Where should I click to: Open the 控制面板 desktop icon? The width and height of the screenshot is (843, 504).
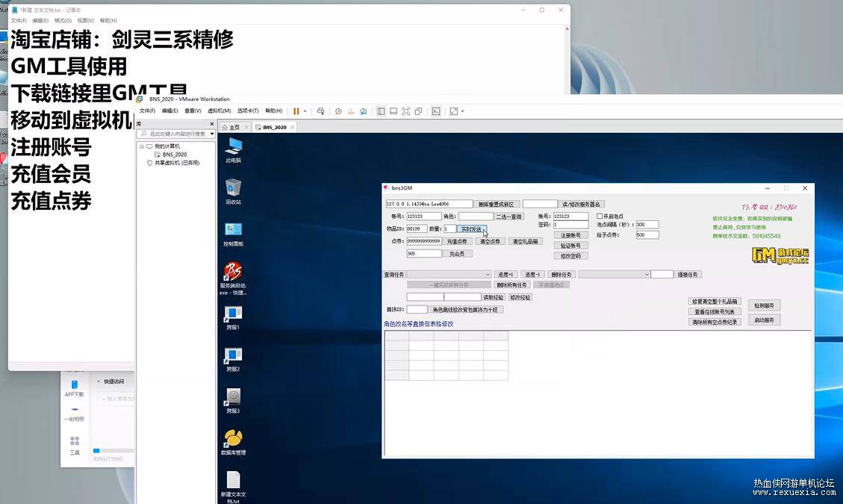(233, 234)
